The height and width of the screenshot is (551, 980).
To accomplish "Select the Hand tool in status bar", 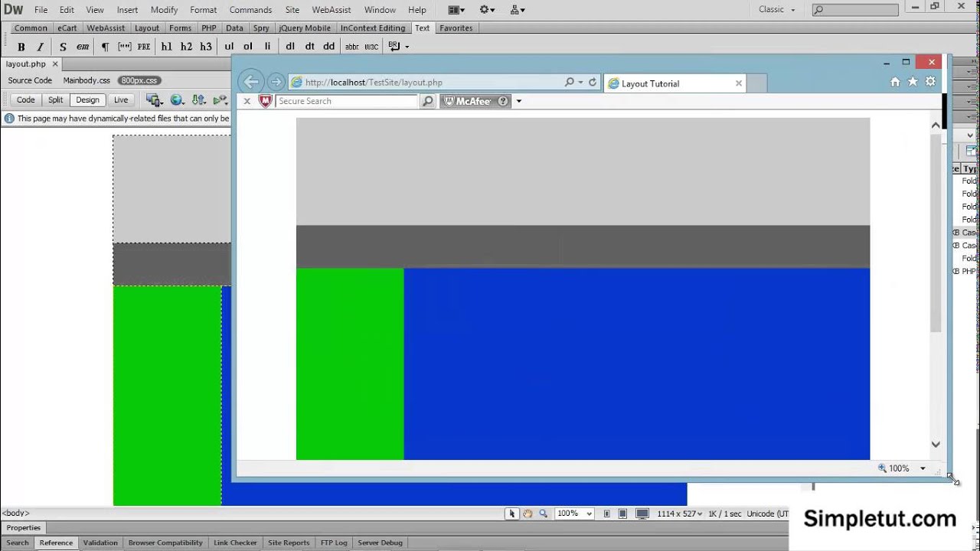I will pyautogui.click(x=528, y=514).
